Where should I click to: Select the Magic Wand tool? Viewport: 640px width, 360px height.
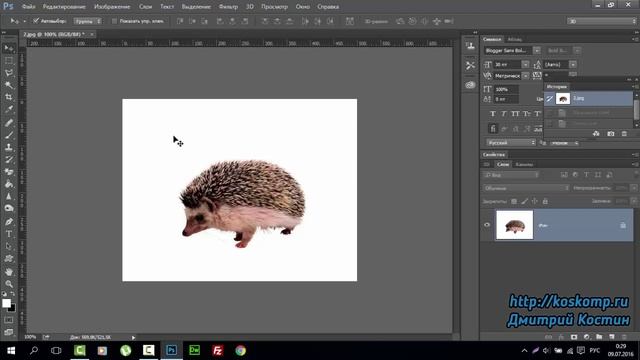click(x=9, y=85)
